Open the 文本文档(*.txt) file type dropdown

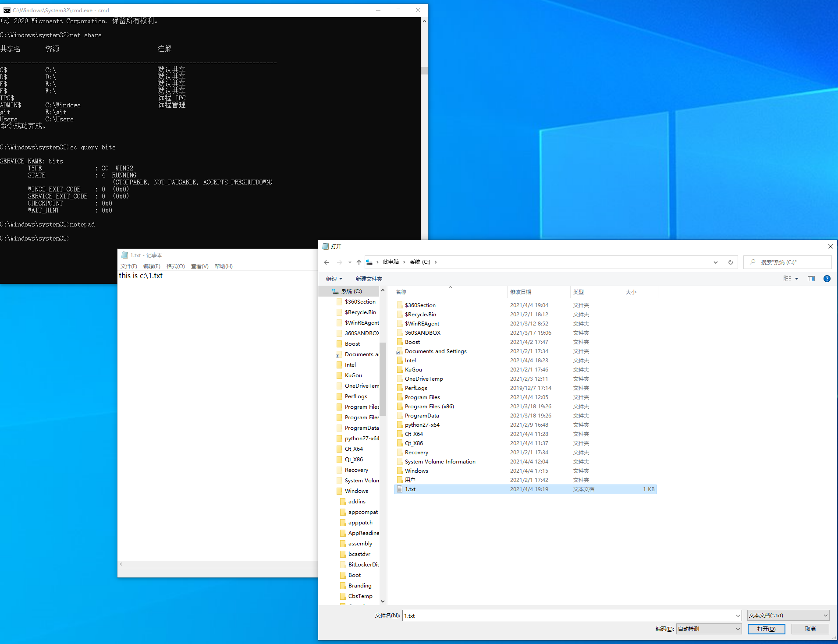(x=788, y=615)
